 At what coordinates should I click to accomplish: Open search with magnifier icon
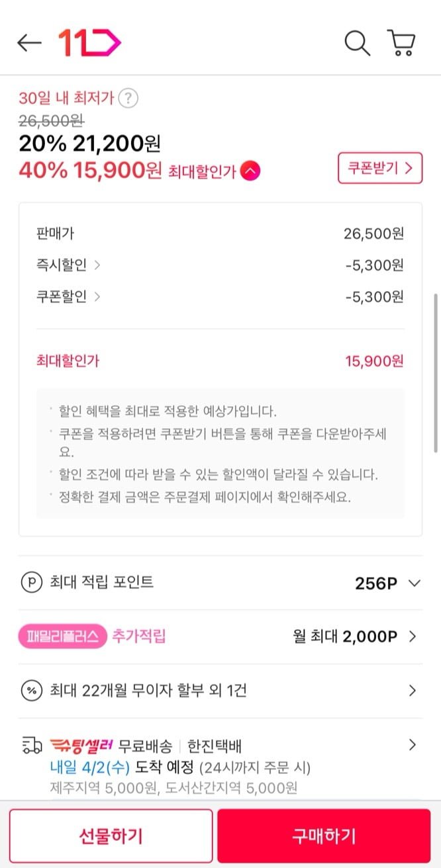(x=357, y=43)
